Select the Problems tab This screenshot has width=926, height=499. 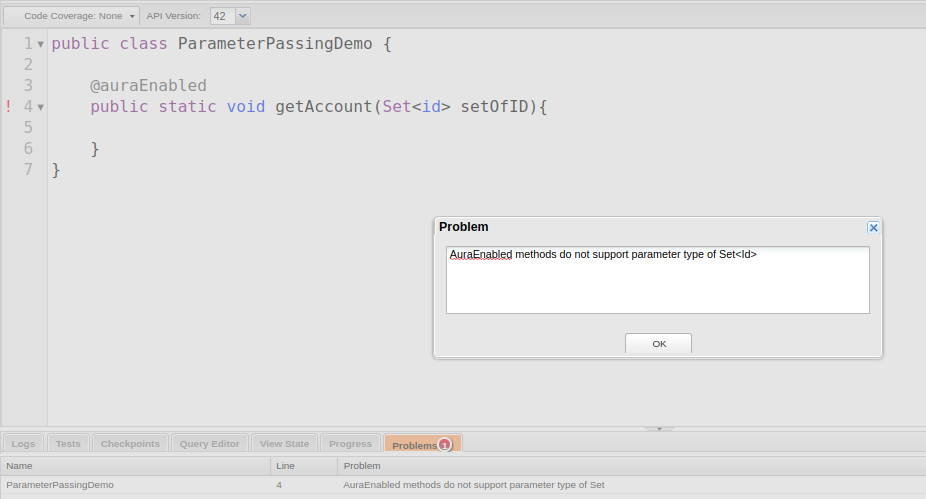coord(422,444)
